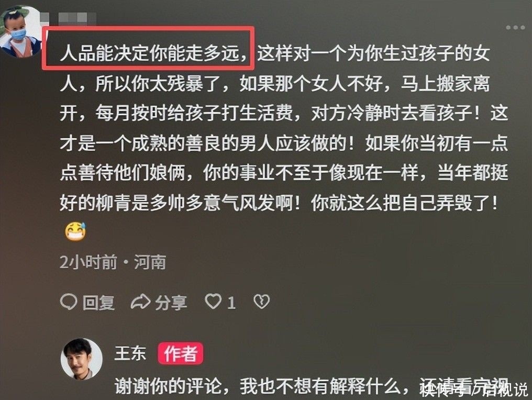This screenshot has width=532, height=400.
Task: Open 王东's profile avatar
Action: coord(82,358)
